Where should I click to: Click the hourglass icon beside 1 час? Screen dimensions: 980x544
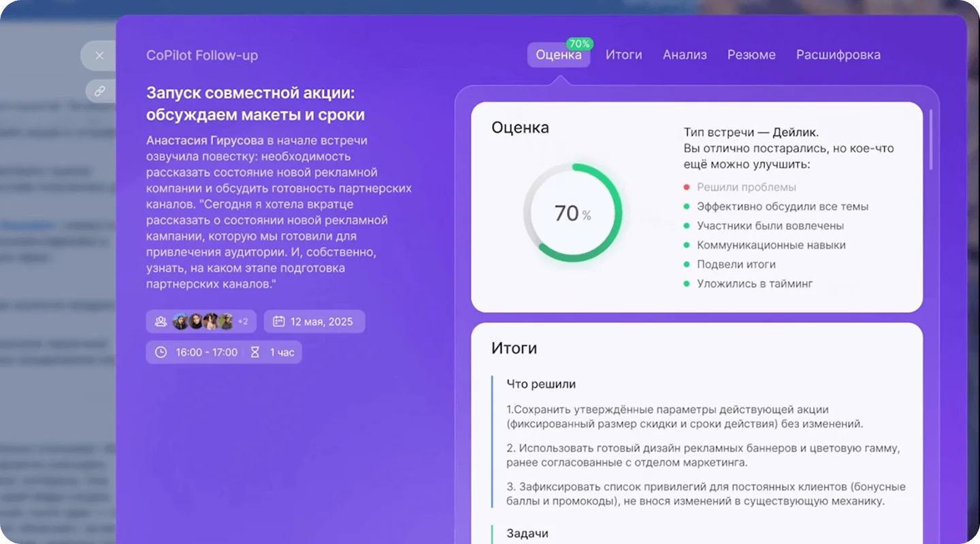[255, 352]
